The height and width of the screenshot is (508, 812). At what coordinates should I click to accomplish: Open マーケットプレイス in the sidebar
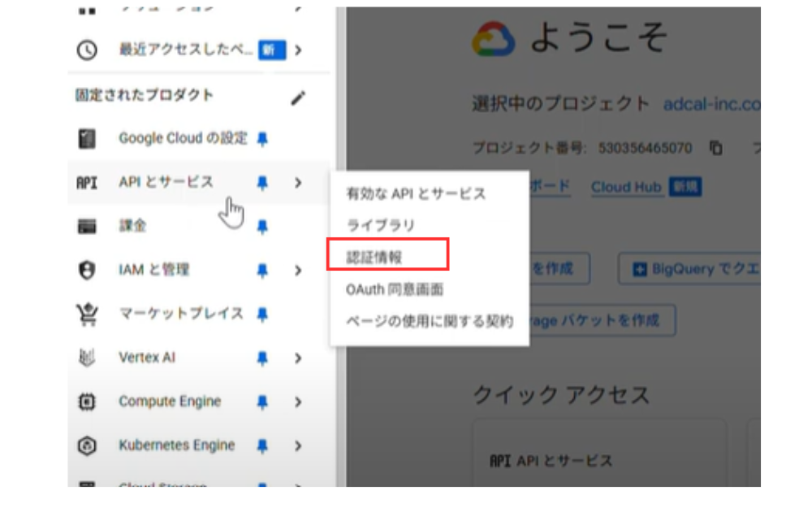click(x=181, y=314)
